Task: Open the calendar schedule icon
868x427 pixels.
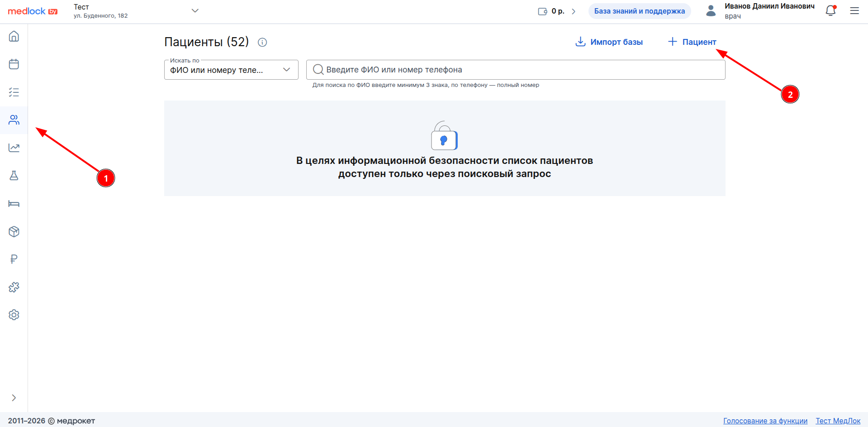Action: pyautogui.click(x=14, y=64)
